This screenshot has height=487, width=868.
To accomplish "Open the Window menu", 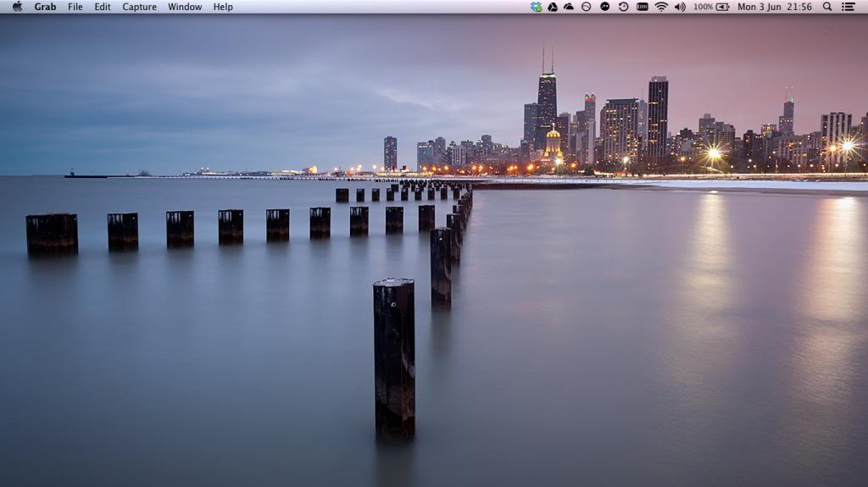I will coord(185,7).
